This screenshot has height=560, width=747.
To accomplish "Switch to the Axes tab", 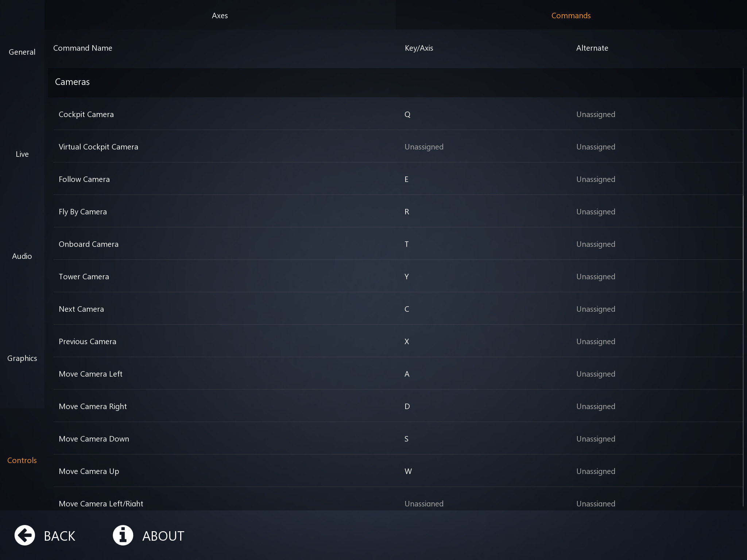I will point(220,15).
